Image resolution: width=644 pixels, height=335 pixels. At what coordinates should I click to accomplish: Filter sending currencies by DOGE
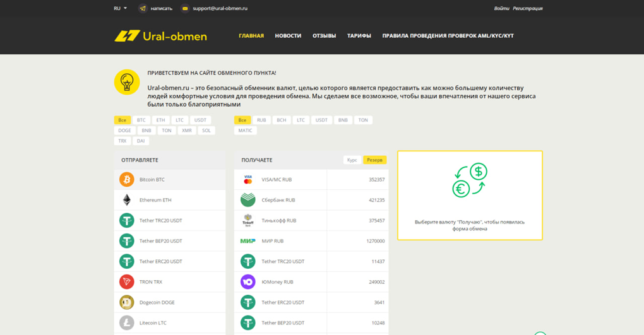[x=124, y=131]
